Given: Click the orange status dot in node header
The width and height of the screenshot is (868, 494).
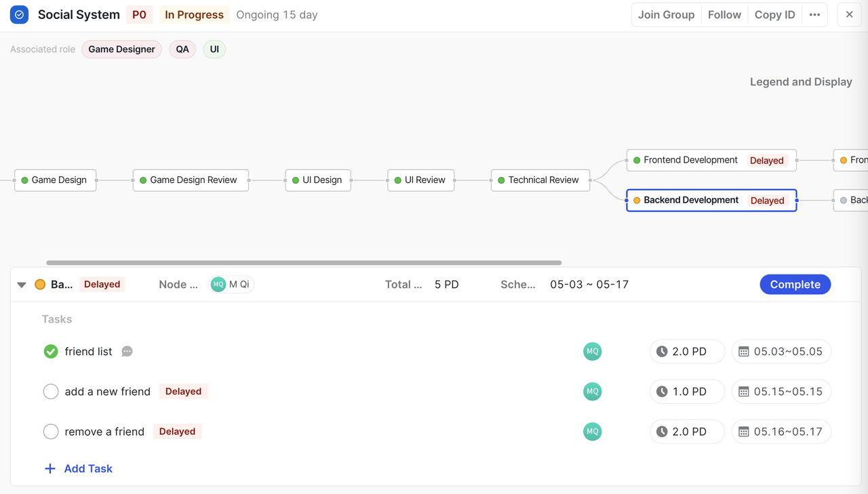Looking at the screenshot, I should click(40, 285).
